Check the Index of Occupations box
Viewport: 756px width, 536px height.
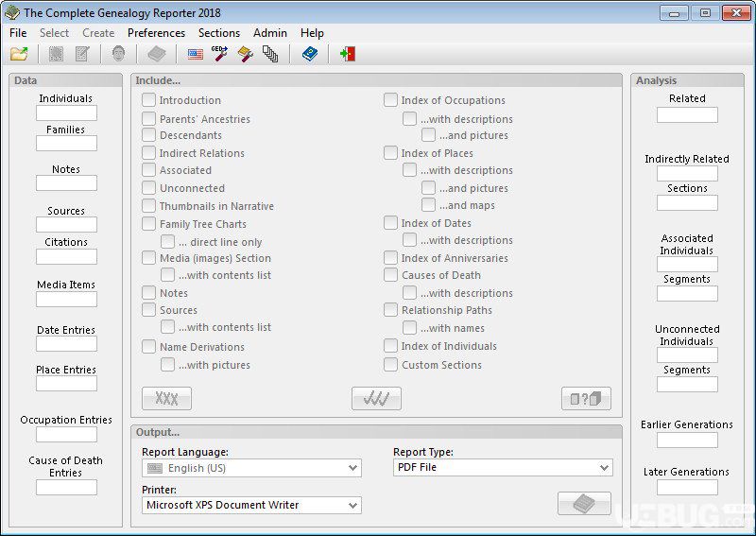coord(390,100)
